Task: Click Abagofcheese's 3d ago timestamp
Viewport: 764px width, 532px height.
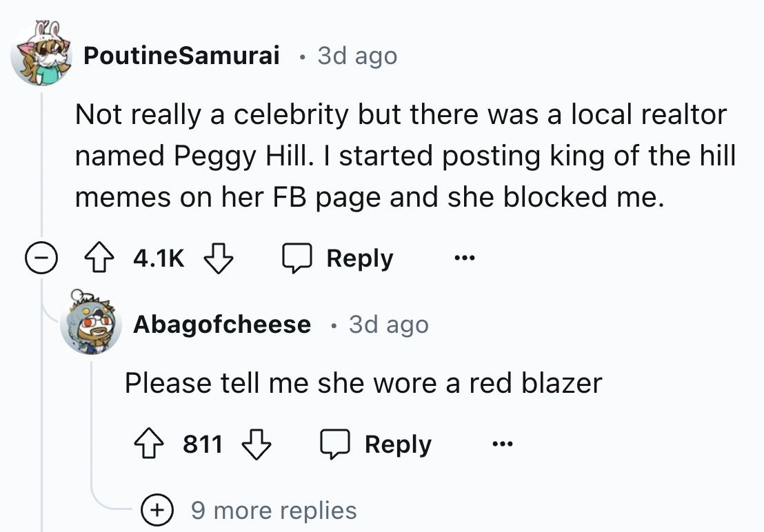Action: click(x=388, y=325)
